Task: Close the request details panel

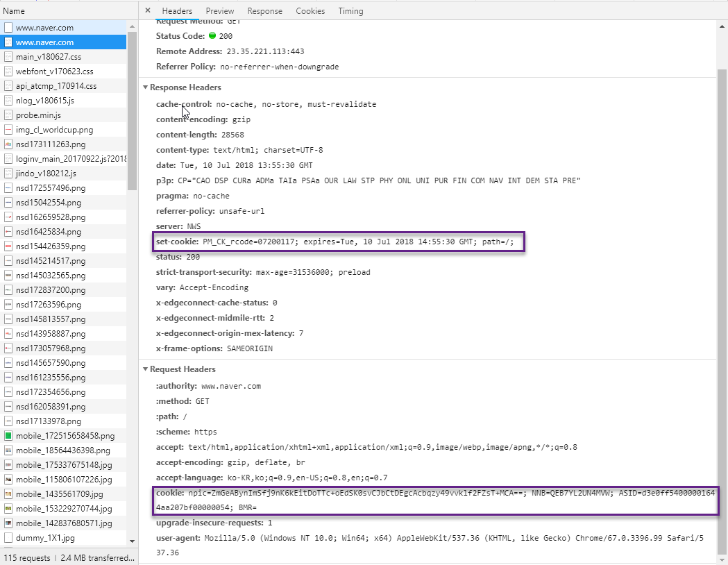Action: coord(148,11)
